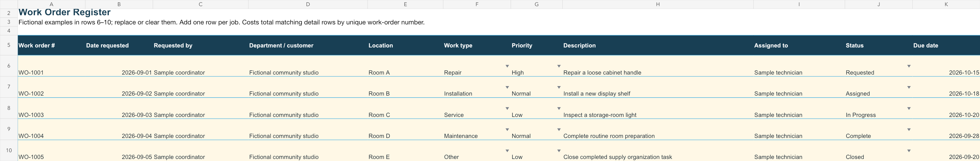Select date cell 2026-09-04
980x161 pixels.
119,129
